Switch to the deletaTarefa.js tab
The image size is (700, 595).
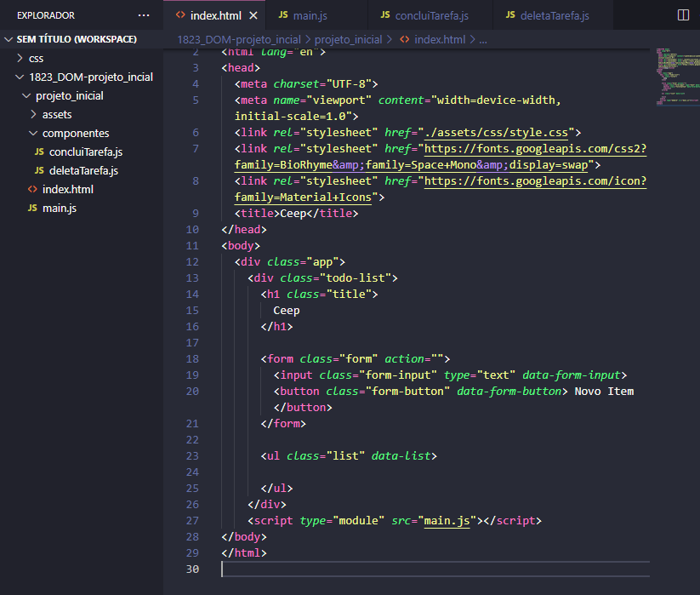tap(553, 15)
